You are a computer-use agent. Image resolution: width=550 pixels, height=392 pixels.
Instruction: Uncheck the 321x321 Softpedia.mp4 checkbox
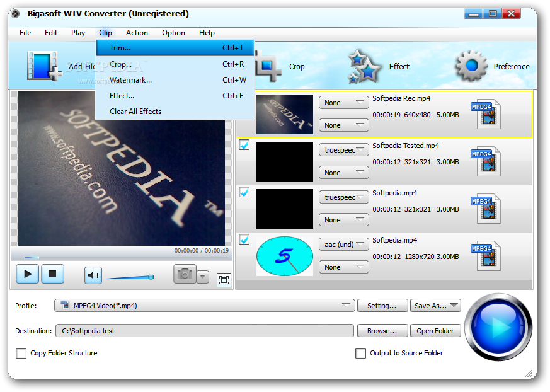click(244, 192)
